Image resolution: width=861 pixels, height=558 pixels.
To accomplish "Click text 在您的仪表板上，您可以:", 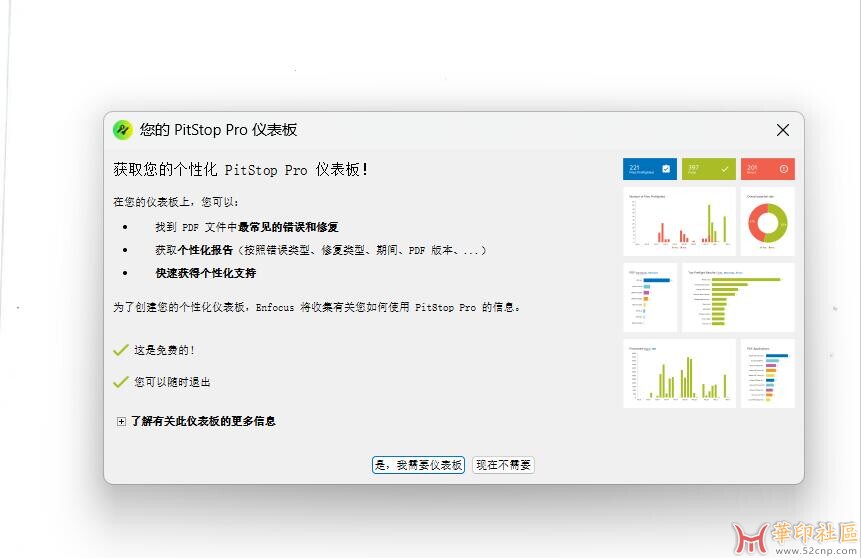I will (x=176, y=202).
